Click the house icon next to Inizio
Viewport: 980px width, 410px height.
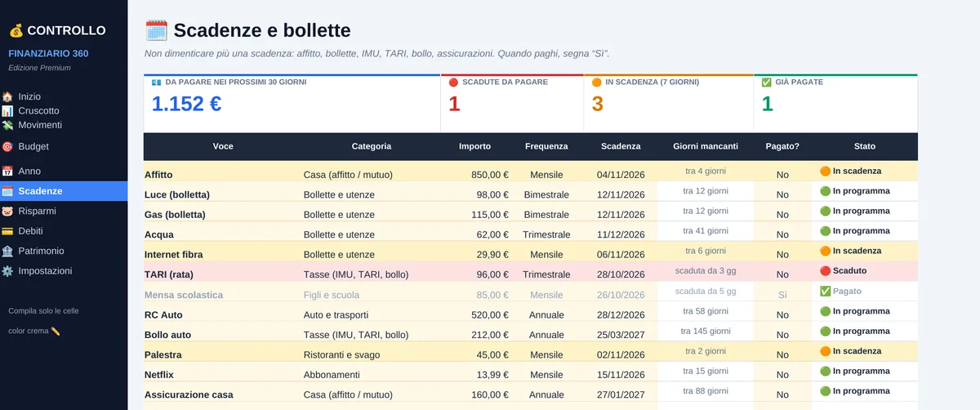point(7,97)
